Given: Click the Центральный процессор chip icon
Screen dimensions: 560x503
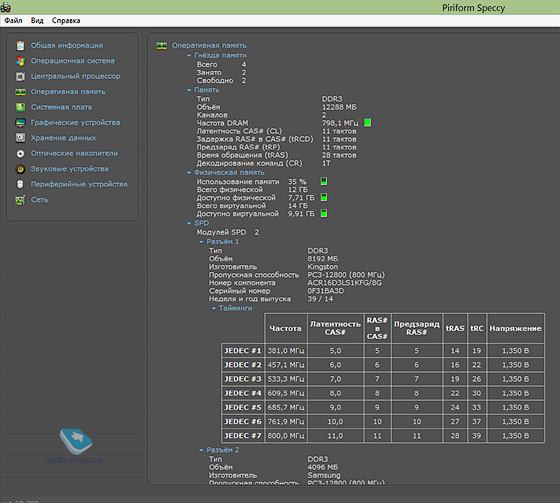Looking at the screenshot, I should coord(20,76).
